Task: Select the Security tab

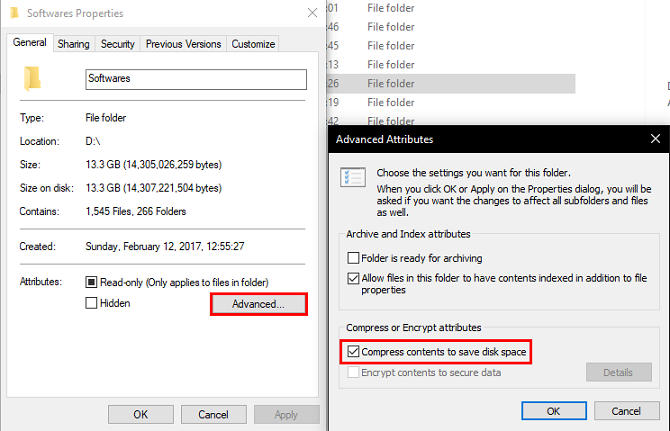Action: click(117, 44)
